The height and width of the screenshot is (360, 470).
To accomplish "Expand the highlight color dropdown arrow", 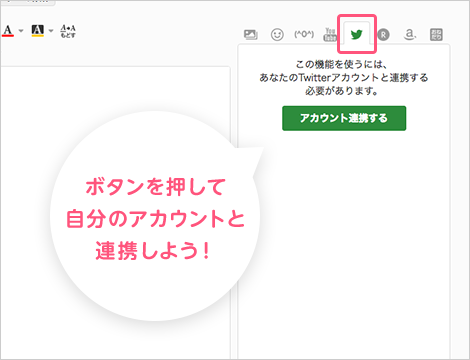I will [51, 31].
